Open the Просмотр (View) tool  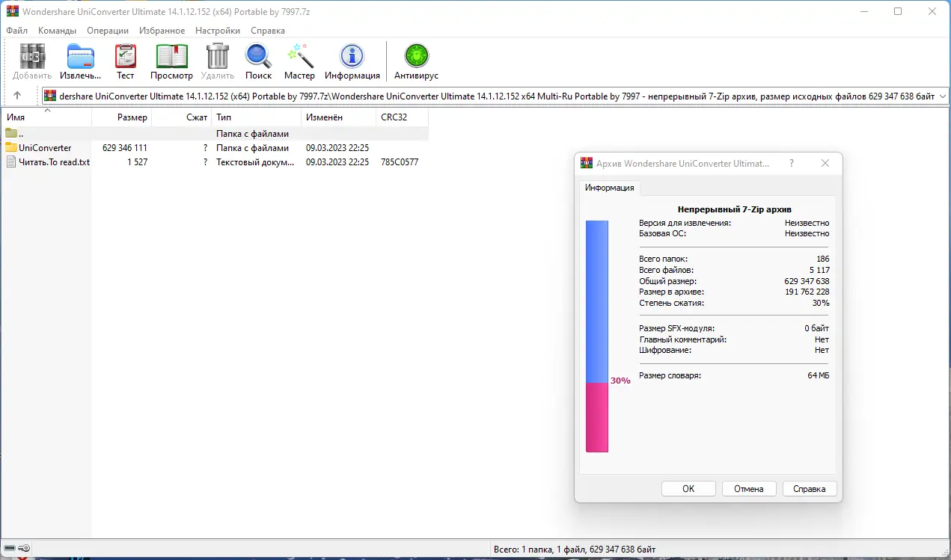click(171, 56)
